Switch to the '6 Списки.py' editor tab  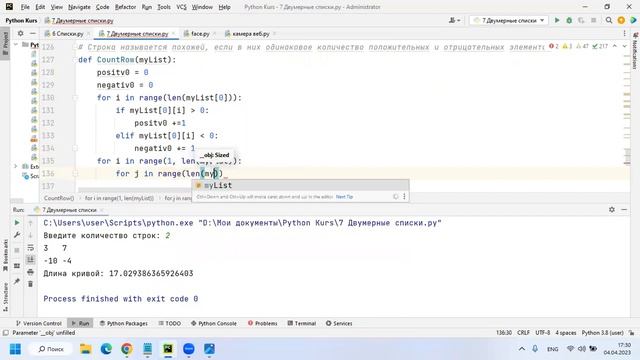[67, 33]
